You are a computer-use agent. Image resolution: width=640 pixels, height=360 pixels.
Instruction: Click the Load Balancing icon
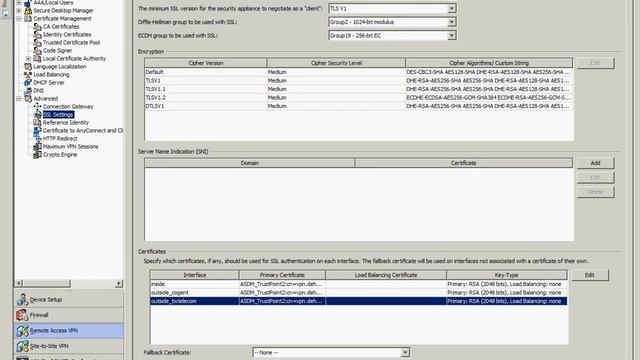pyautogui.click(x=28, y=75)
